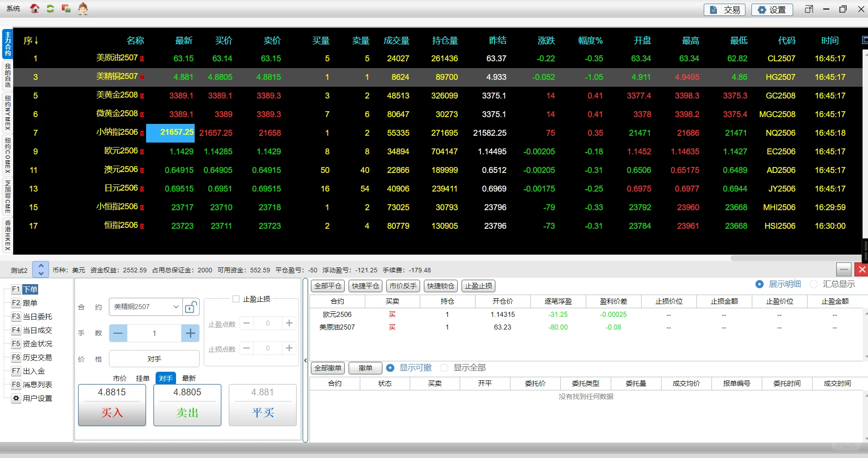Click the red and green overlapping squares icon
The height and width of the screenshot is (458, 868).
click(66, 9)
